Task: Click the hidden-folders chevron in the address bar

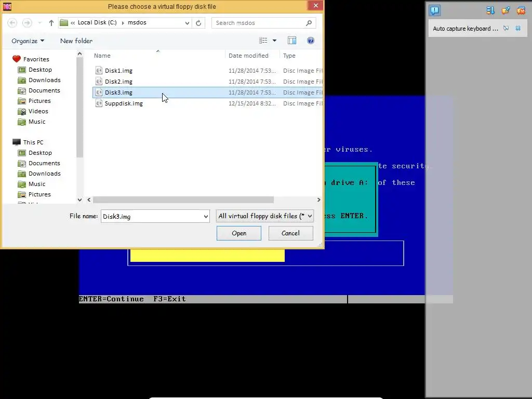Action: point(73,23)
